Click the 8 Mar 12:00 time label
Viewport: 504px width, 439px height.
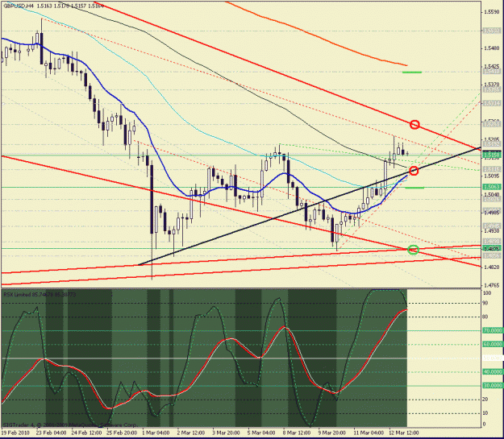[x=297, y=433]
